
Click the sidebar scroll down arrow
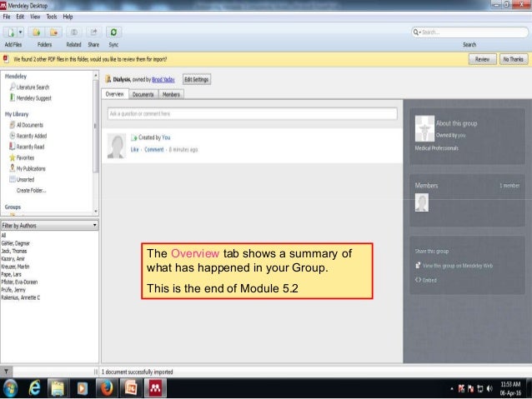(96, 212)
